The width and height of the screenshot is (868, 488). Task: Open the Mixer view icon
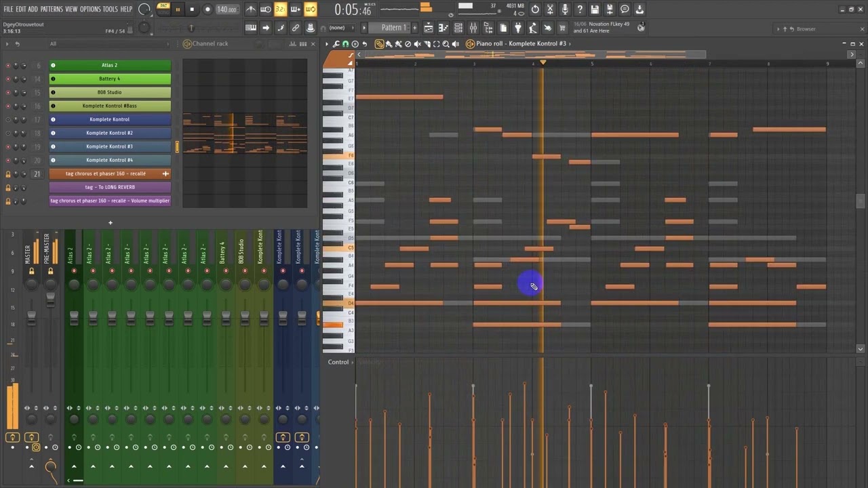point(473,28)
